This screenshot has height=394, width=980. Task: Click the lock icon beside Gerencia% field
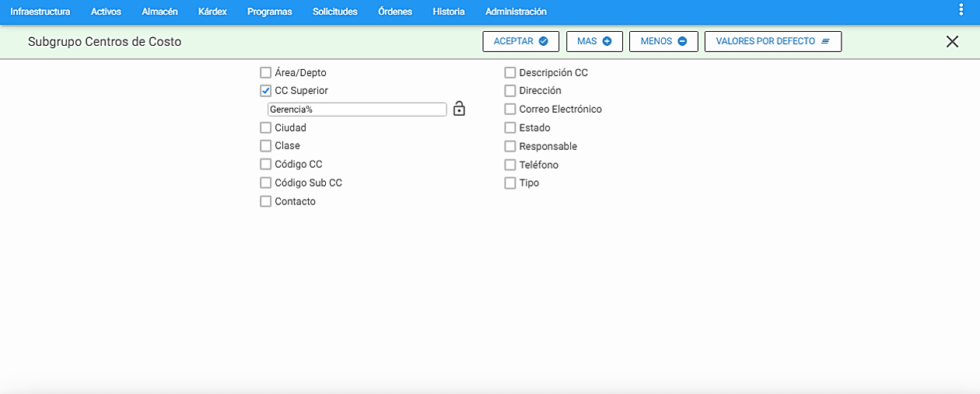coord(459,109)
